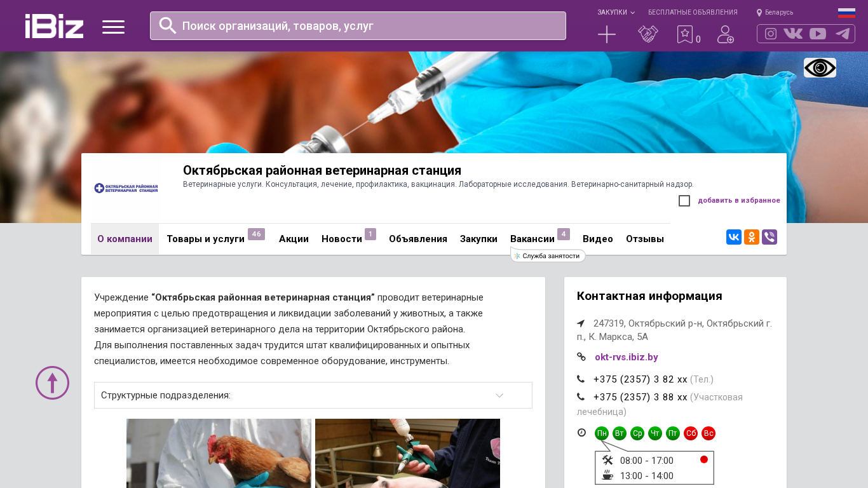Expand the Закупки dropdown in header
Screen dimensions: 868x488
tap(616, 12)
